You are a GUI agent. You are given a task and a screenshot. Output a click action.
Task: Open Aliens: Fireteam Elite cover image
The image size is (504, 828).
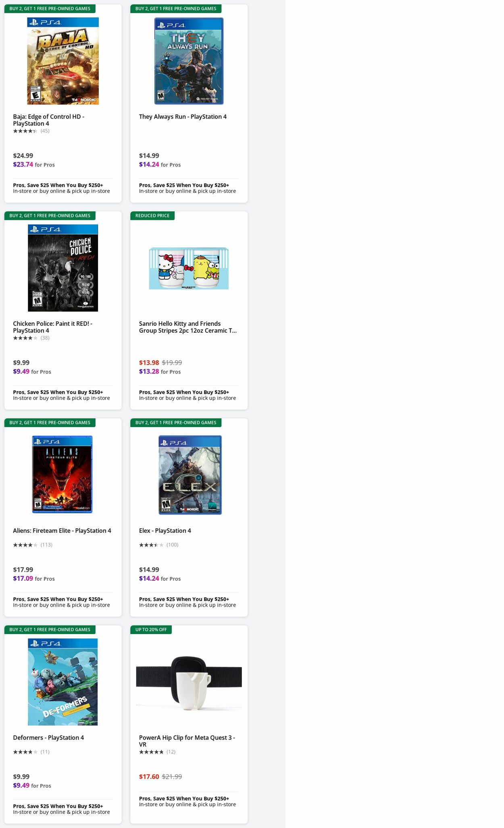tap(62, 474)
